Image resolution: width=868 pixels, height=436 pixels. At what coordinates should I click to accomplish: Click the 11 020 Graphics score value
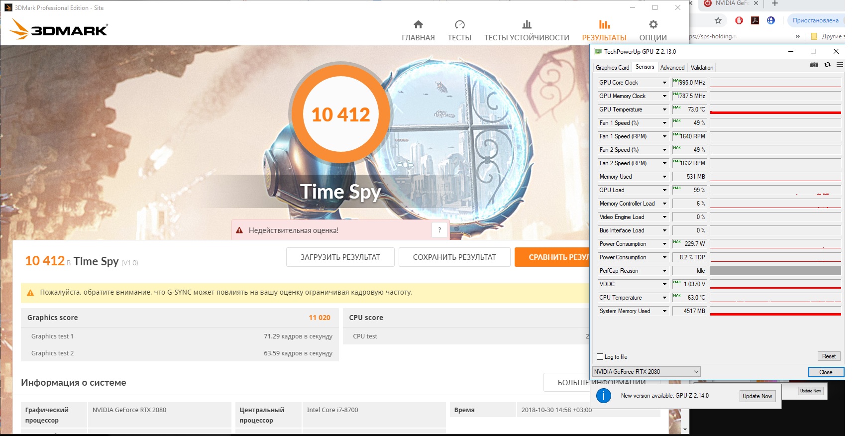coord(320,318)
